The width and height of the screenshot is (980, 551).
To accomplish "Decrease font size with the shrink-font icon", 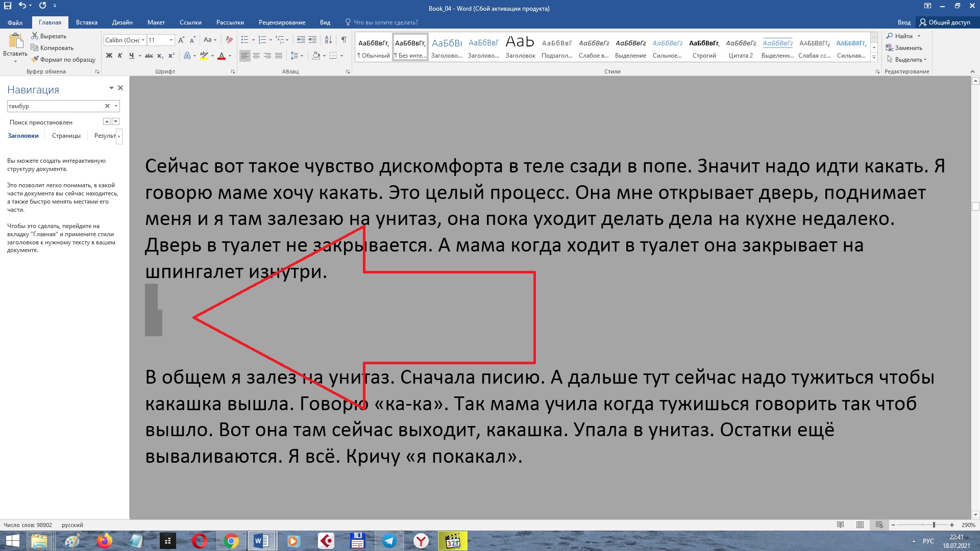I will pyautogui.click(x=192, y=40).
